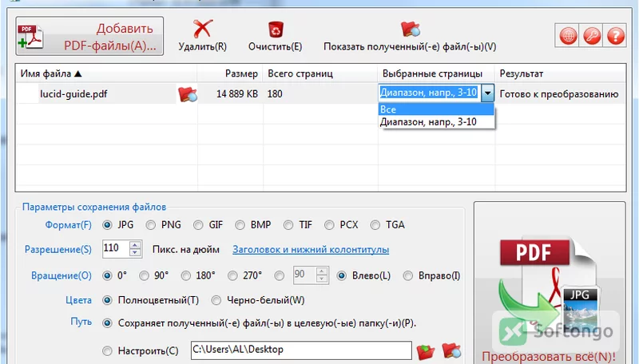The width and height of the screenshot is (639, 364).
Task: Select Вправо(I) rotation direction radio
Action: (407, 275)
